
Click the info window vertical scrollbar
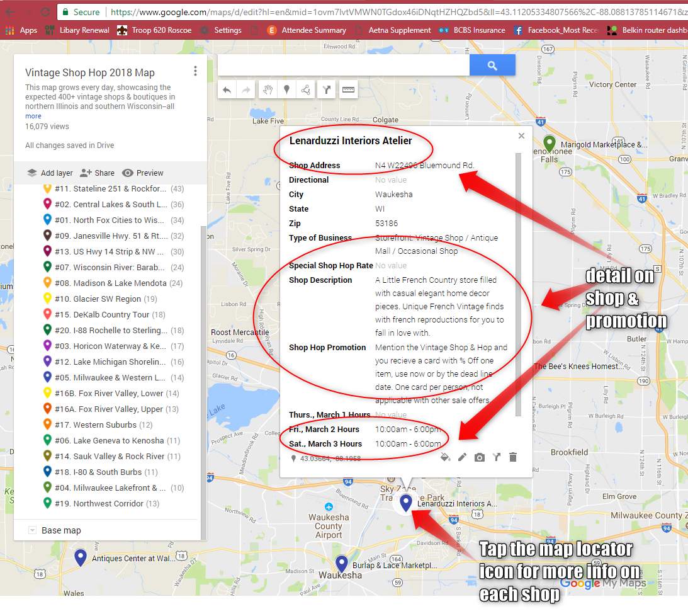click(518, 285)
